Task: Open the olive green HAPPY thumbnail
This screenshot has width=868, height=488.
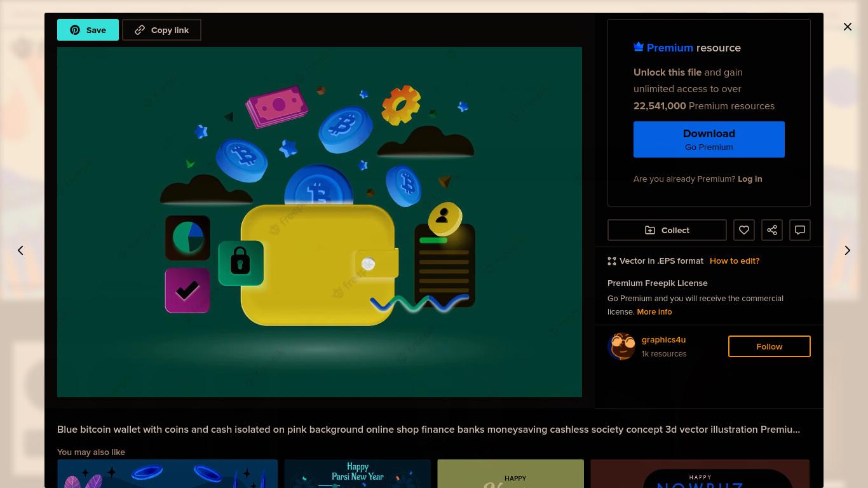Action: click(x=511, y=473)
